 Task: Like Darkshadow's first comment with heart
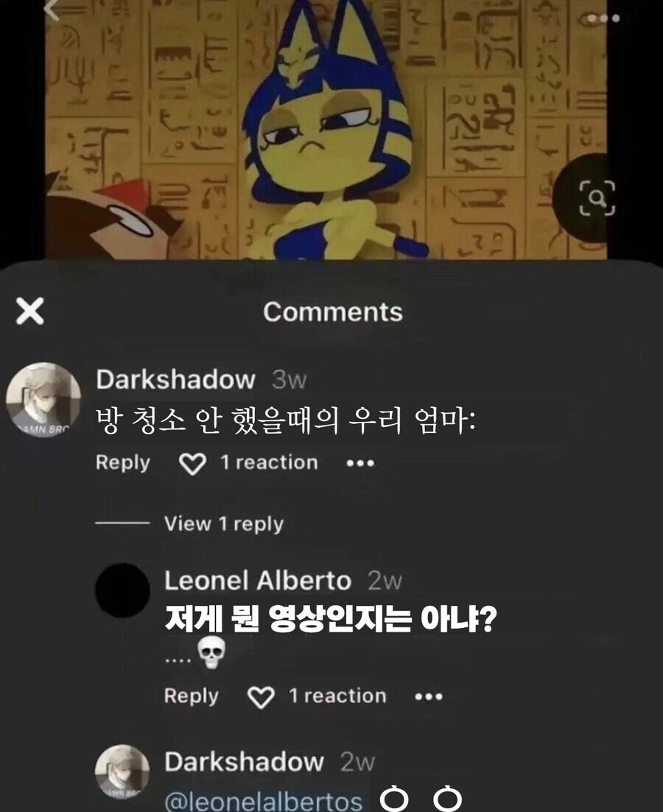point(192,464)
